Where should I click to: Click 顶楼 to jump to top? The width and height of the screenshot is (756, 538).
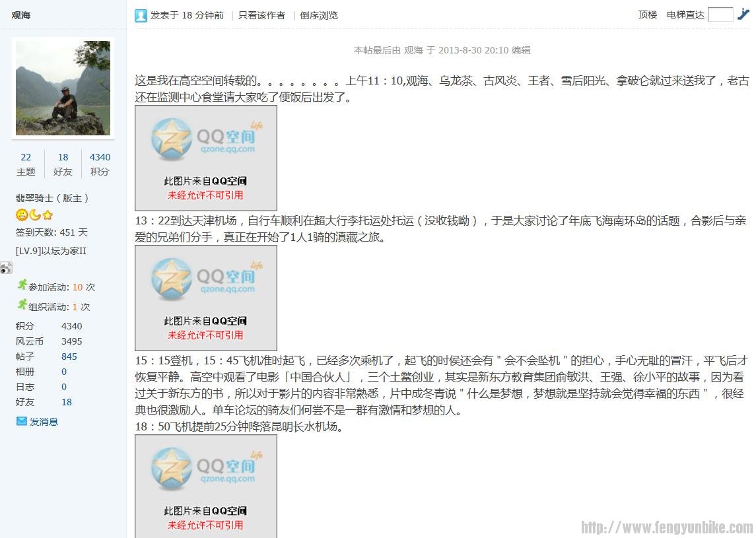click(x=647, y=14)
